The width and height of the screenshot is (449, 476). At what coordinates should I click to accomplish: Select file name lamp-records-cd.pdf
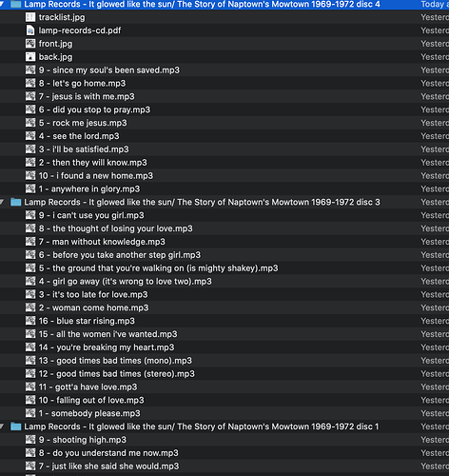[x=80, y=30]
